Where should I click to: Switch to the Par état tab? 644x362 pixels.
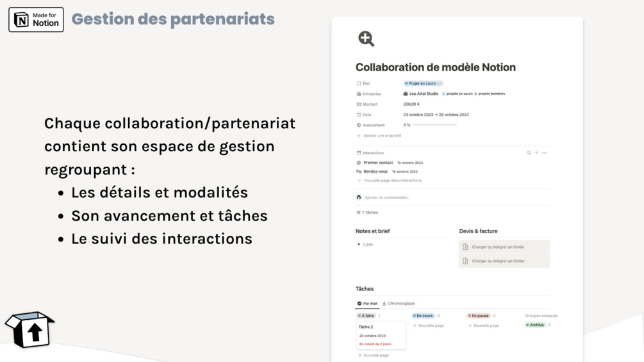click(367, 303)
